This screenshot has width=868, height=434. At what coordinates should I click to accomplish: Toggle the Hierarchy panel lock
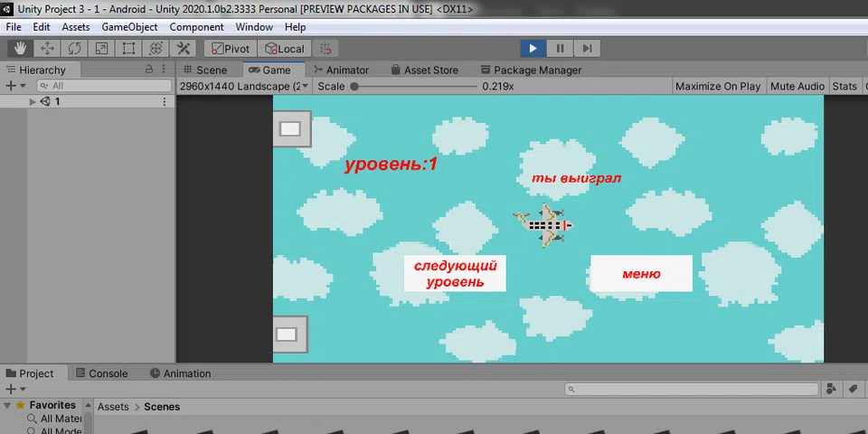point(149,70)
